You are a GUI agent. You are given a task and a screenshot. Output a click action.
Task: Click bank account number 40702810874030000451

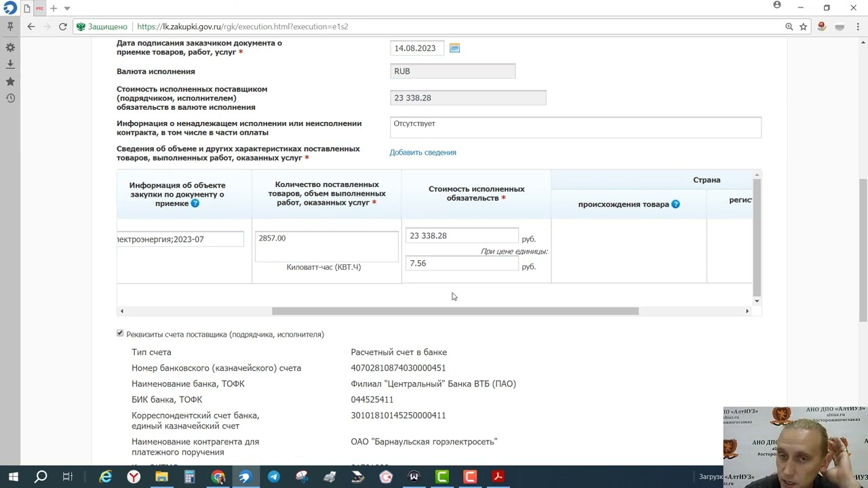click(x=398, y=368)
